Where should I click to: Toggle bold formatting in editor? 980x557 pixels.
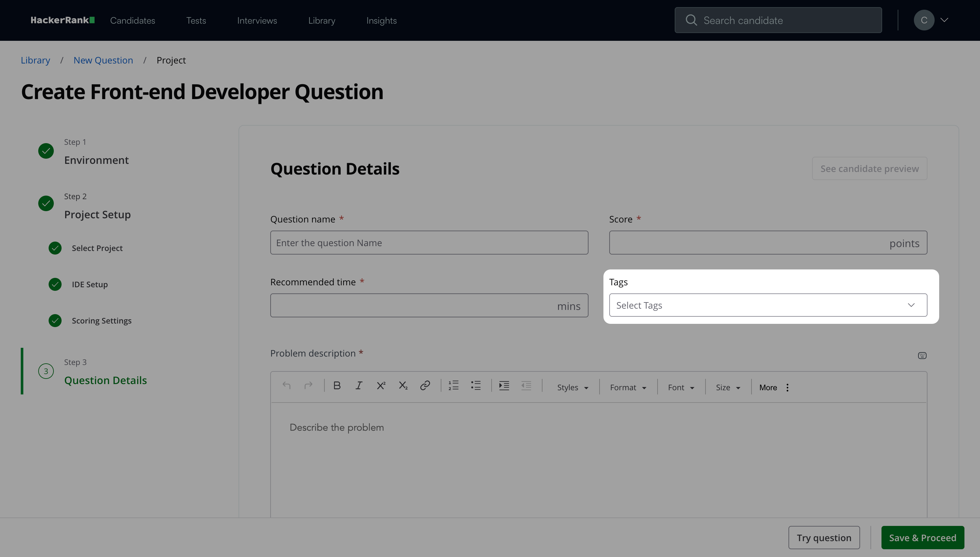click(x=337, y=386)
